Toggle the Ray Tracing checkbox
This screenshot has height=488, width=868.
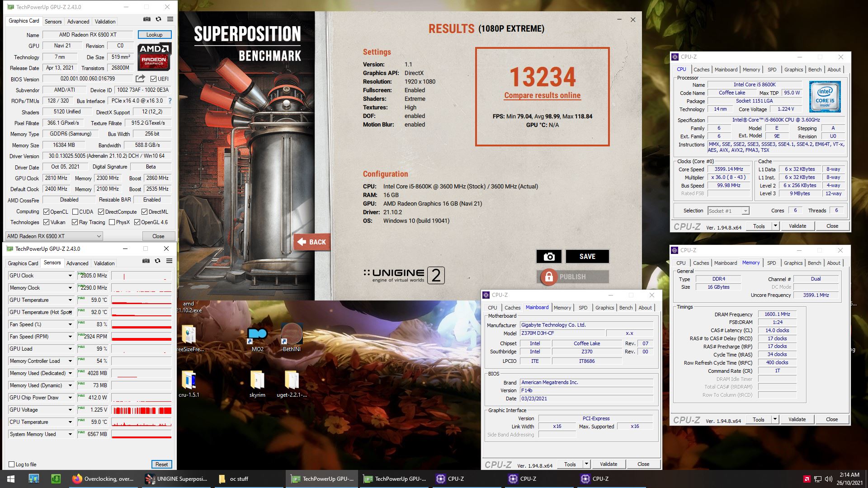75,222
